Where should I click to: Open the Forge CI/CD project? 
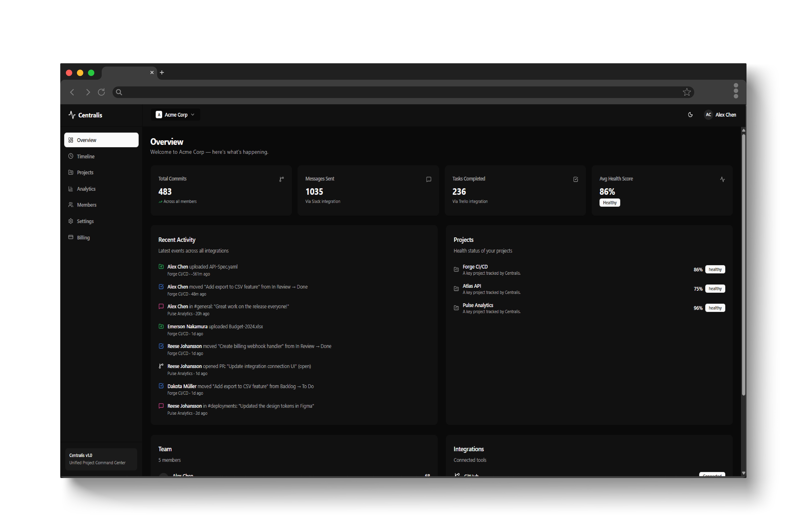point(589,270)
